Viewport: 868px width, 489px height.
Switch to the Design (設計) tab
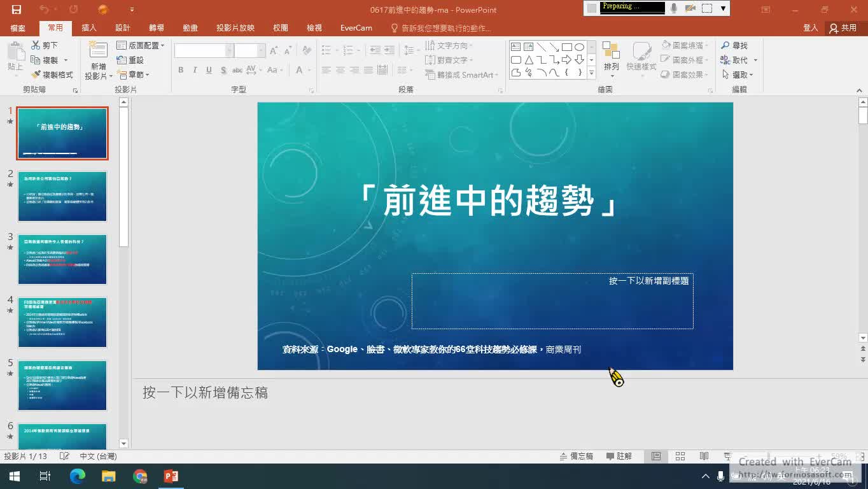tap(123, 28)
